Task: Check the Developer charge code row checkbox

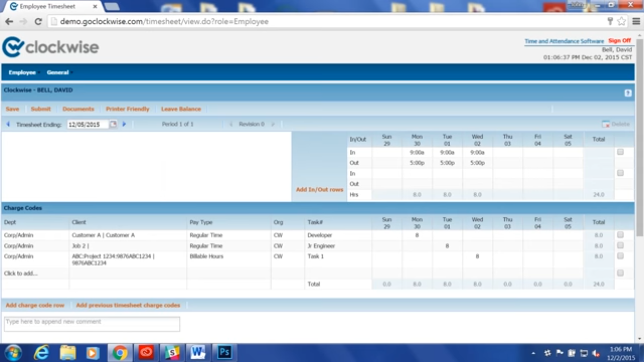Action: (620, 235)
